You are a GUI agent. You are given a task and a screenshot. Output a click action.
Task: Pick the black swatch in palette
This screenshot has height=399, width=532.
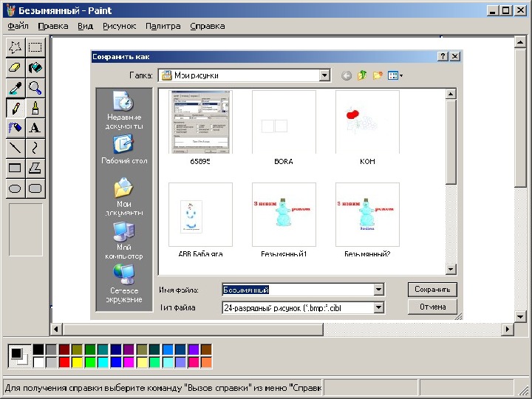[x=38, y=349]
